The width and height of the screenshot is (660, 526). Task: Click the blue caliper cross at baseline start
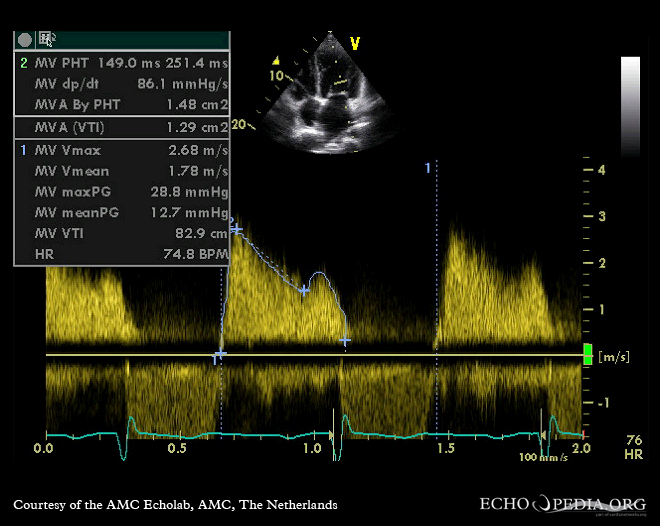click(x=220, y=355)
